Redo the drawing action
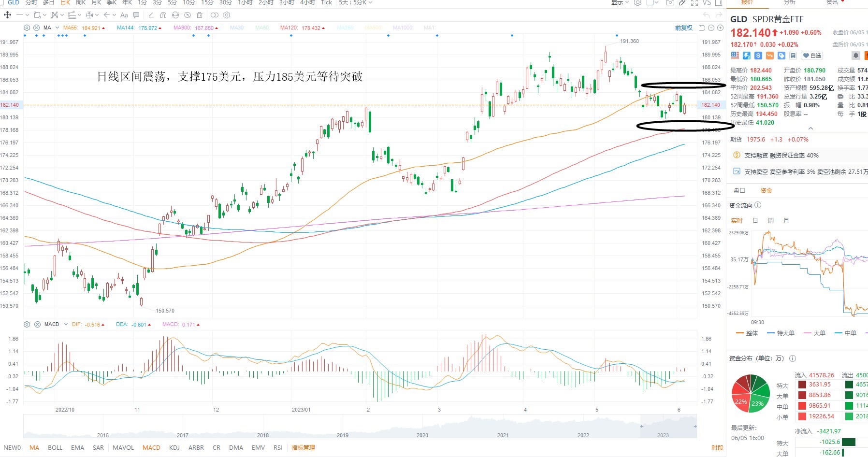The width and height of the screenshot is (868, 457). coord(719,15)
